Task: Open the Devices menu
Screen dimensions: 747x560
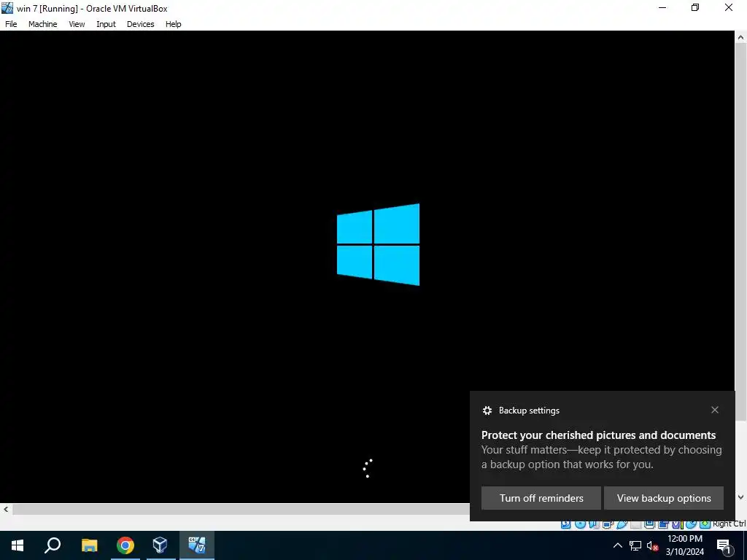Action: [141, 24]
